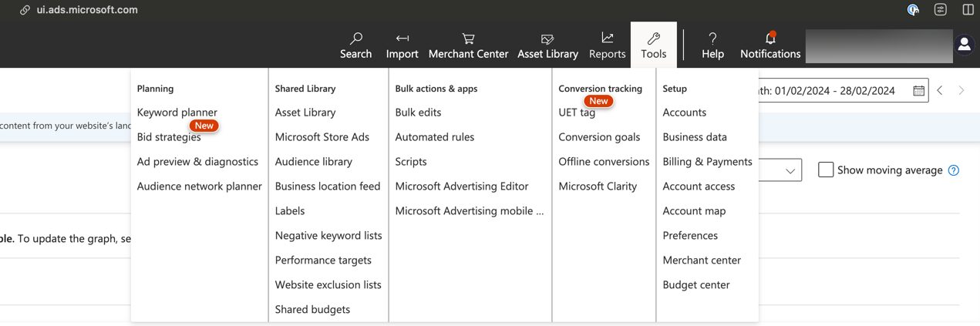The width and height of the screenshot is (980, 326).
Task: Open UET tag
Action: [x=577, y=113]
